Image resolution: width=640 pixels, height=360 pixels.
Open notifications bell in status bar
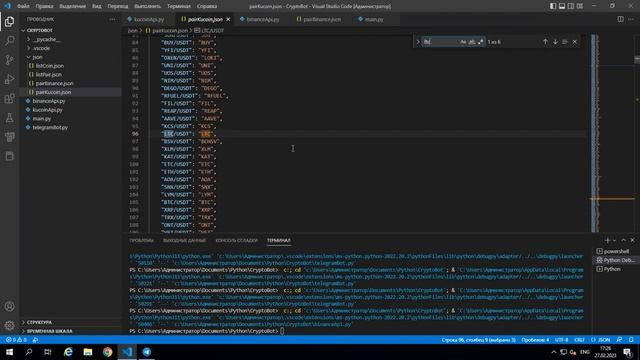tap(631, 340)
